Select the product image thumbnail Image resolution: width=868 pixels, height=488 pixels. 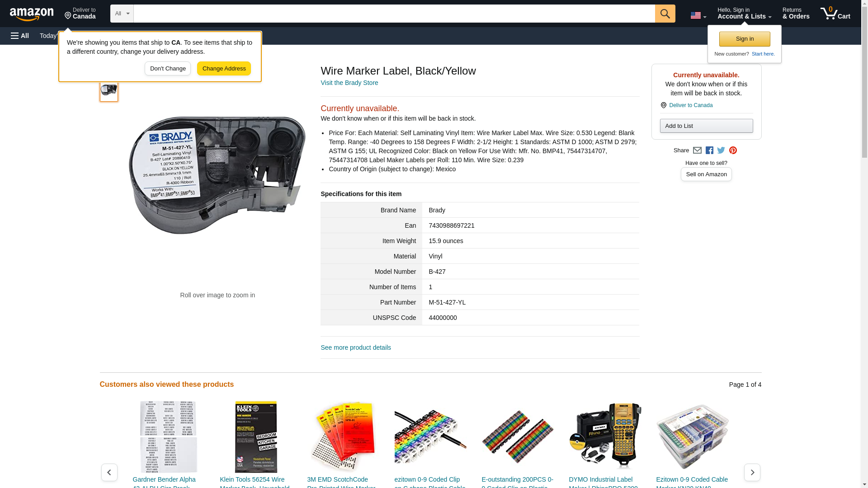point(109,90)
